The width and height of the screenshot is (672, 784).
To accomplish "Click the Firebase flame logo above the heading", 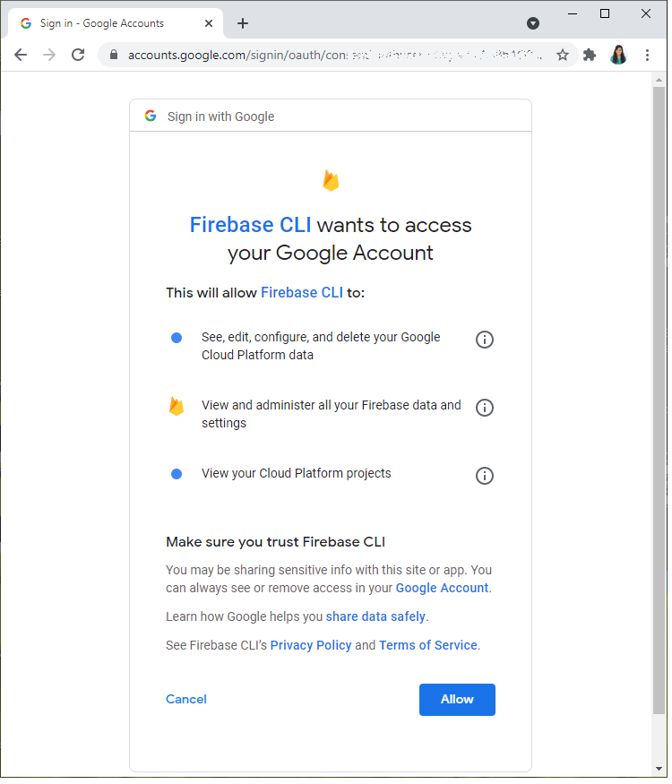I will 331,179.
